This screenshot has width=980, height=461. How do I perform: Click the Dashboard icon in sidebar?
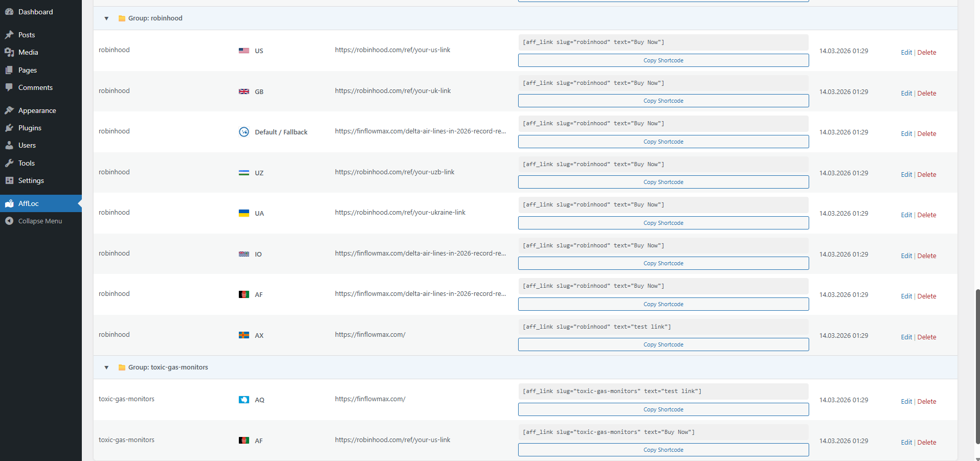click(x=9, y=12)
